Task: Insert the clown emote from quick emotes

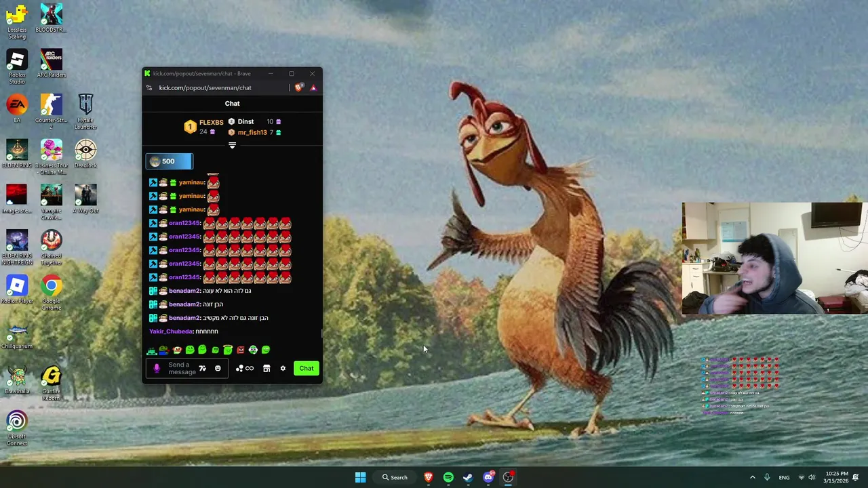Action: [177, 350]
